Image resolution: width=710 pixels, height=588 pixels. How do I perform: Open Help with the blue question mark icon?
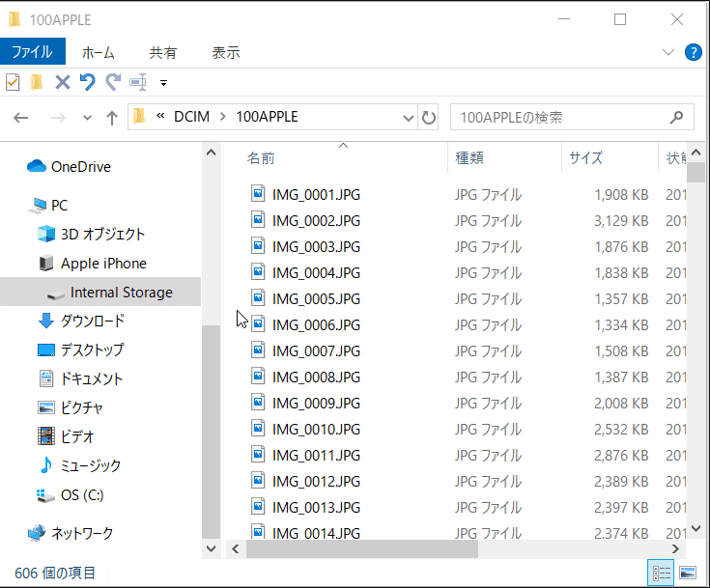(693, 52)
